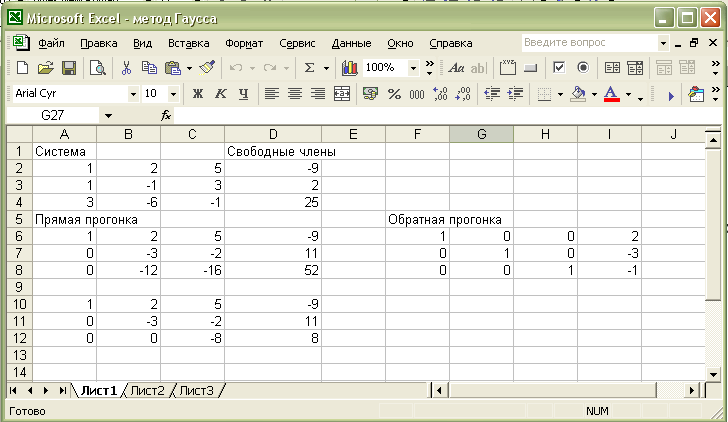Paste with the clipboard icon

click(x=173, y=68)
